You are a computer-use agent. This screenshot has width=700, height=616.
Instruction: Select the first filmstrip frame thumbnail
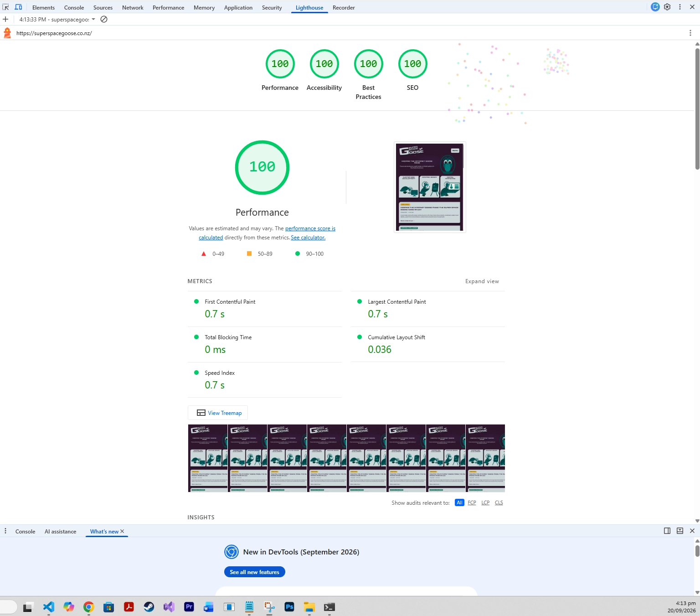pos(208,458)
